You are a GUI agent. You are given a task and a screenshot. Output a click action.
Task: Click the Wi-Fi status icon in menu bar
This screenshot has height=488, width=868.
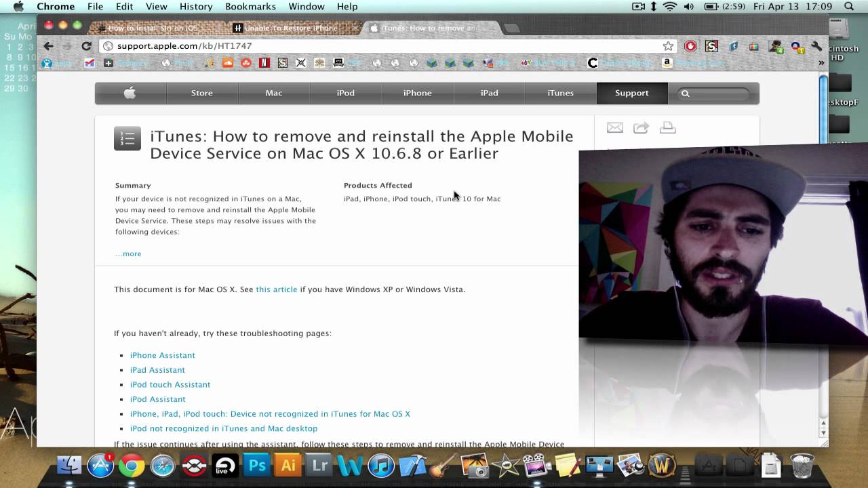[670, 7]
